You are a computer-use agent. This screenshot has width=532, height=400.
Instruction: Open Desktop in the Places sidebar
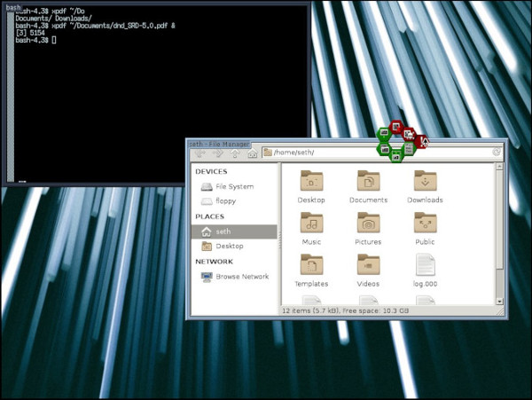(229, 246)
